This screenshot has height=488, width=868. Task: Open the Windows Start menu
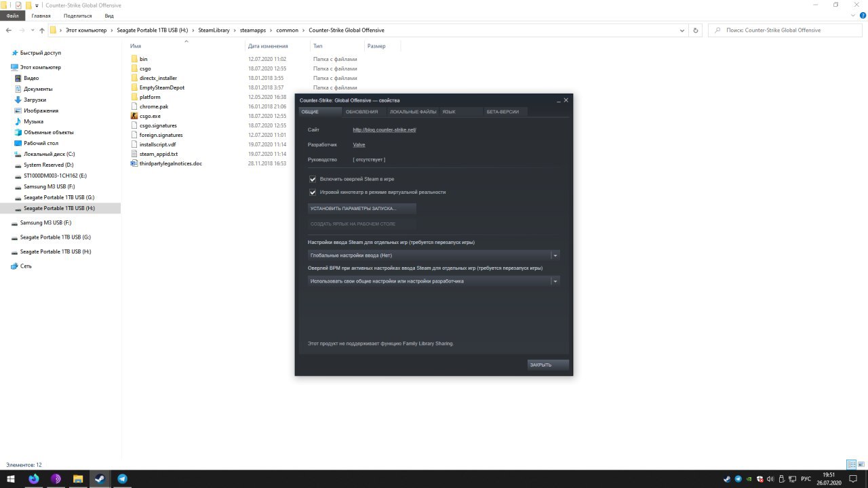tap(11, 479)
